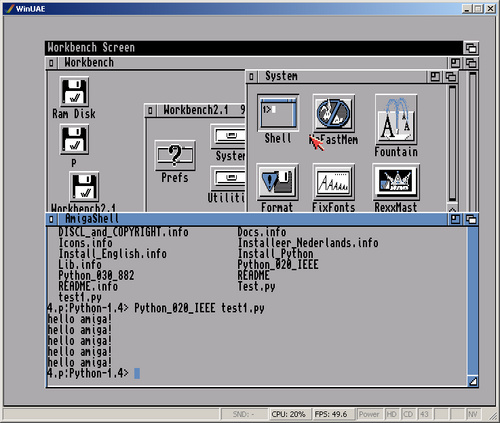
Task: Click the AmigaShell depth gadget
Action: [x=471, y=219]
